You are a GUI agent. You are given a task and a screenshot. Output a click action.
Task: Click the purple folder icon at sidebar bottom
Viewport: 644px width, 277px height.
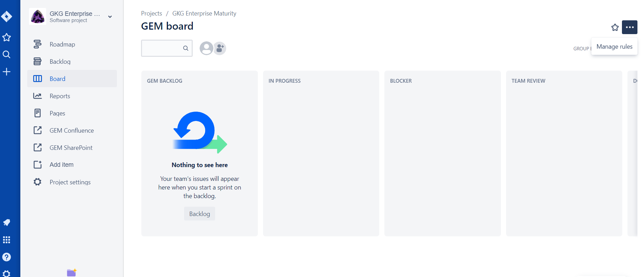tap(72, 273)
